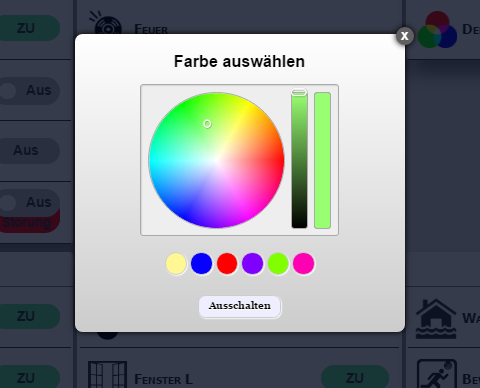Image resolution: width=480 pixels, height=388 pixels.
Task: Click the light green color preview bar
Action: 322,160
